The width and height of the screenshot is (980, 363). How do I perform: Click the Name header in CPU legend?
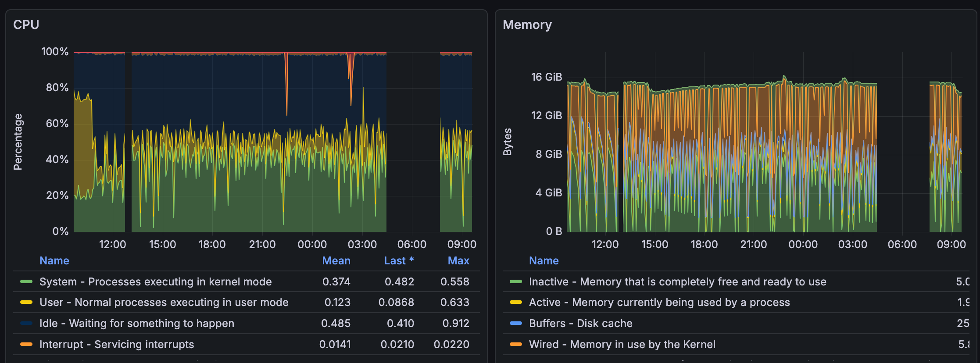click(x=54, y=260)
